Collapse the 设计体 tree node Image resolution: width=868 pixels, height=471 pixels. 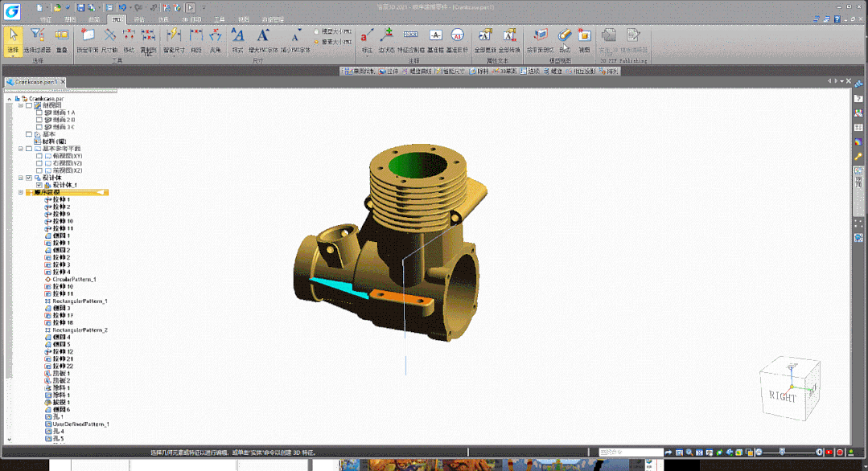coord(20,178)
